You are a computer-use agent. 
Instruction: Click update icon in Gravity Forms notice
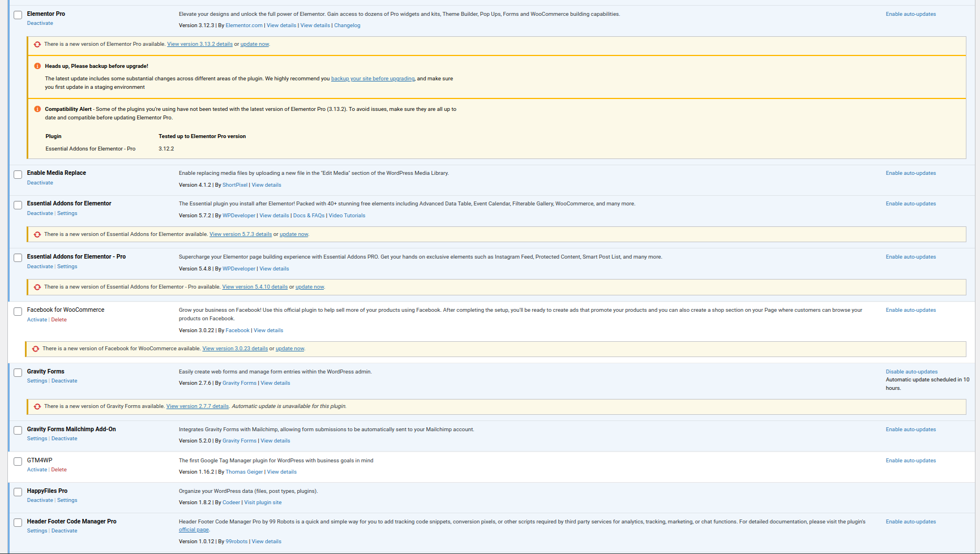click(37, 406)
